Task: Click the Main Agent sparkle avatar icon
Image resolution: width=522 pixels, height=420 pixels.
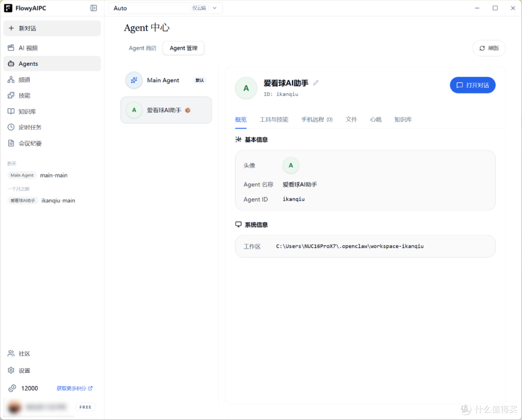Action: tap(134, 80)
